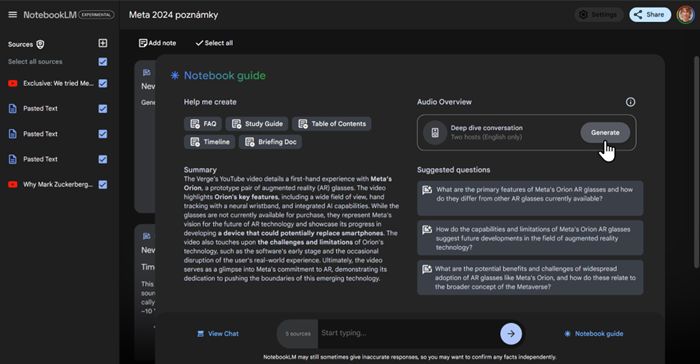
Task: Click the Sources shield info icon
Action: click(40, 44)
